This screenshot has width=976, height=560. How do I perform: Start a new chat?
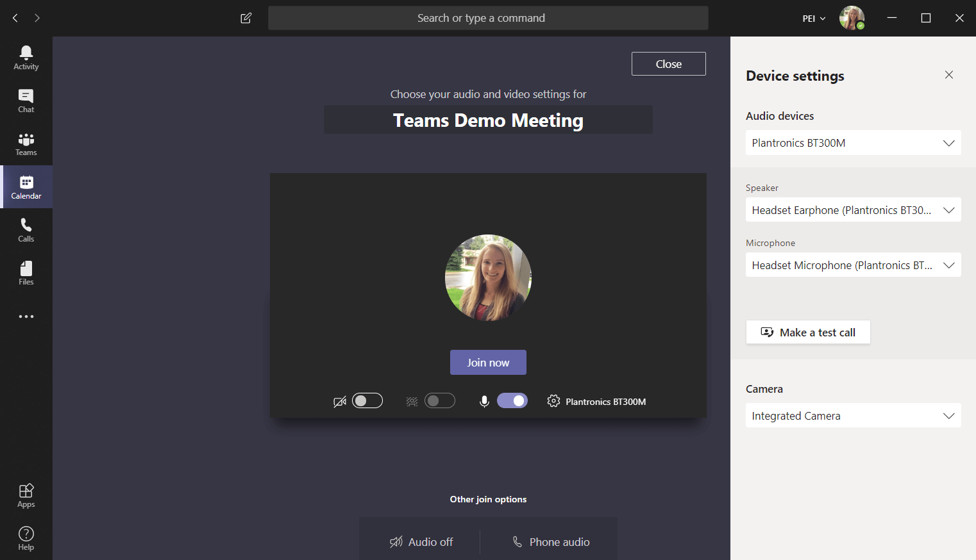[x=246, y=18]
